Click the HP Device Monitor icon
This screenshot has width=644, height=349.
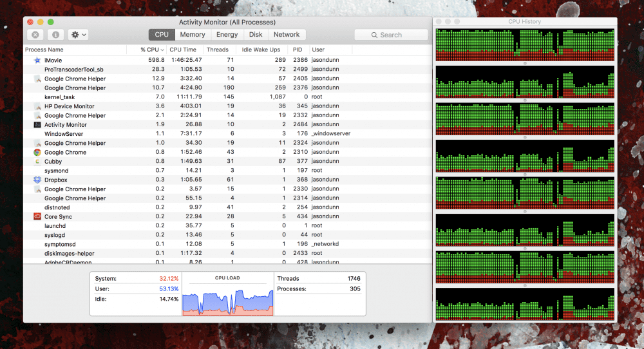point(37,106)
